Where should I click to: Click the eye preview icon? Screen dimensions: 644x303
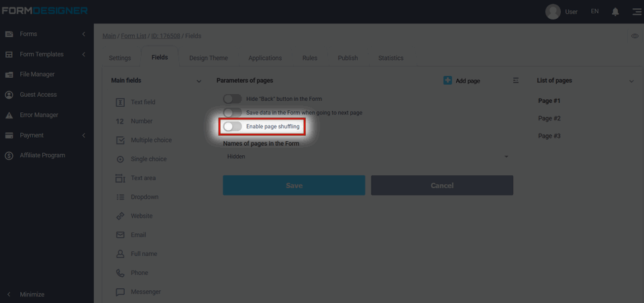tap(635, 36)
